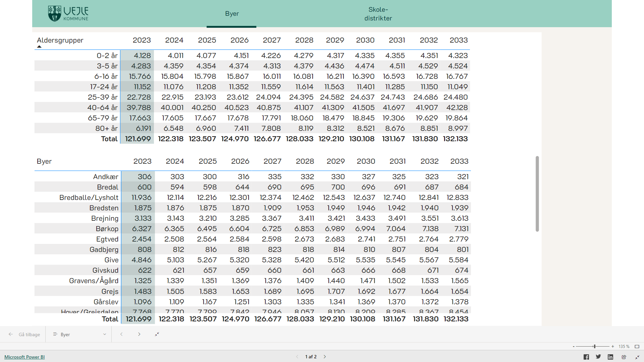Switch to the Byer tab

click(232, 14)
